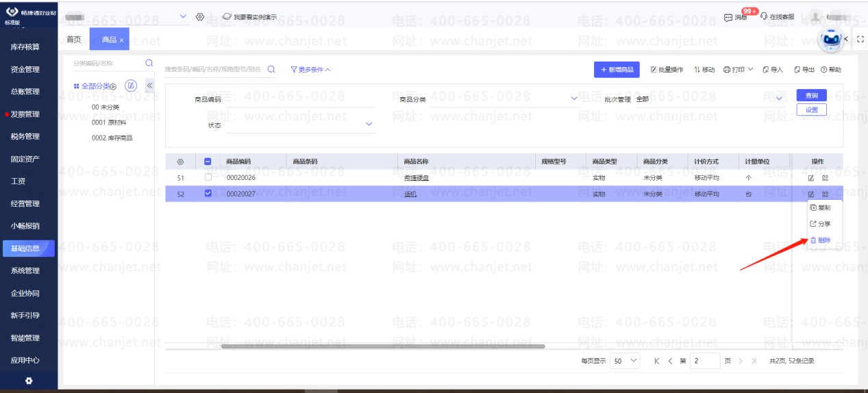Image resolution: width=868 pixels, height=393 pixels.
Task: Select category 00 未分类
Action: (x=106, y=107)
